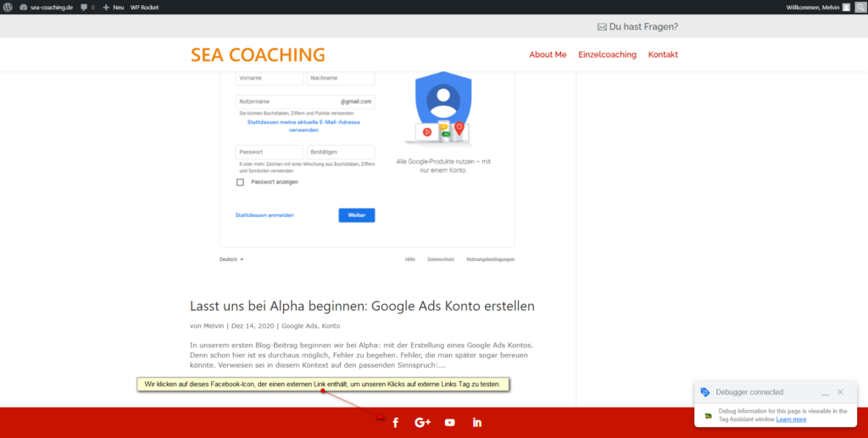Viewport: 868px width, 438px height.
Task: Open the Neu menu in admin bar
Action: (x=113, y=7)
